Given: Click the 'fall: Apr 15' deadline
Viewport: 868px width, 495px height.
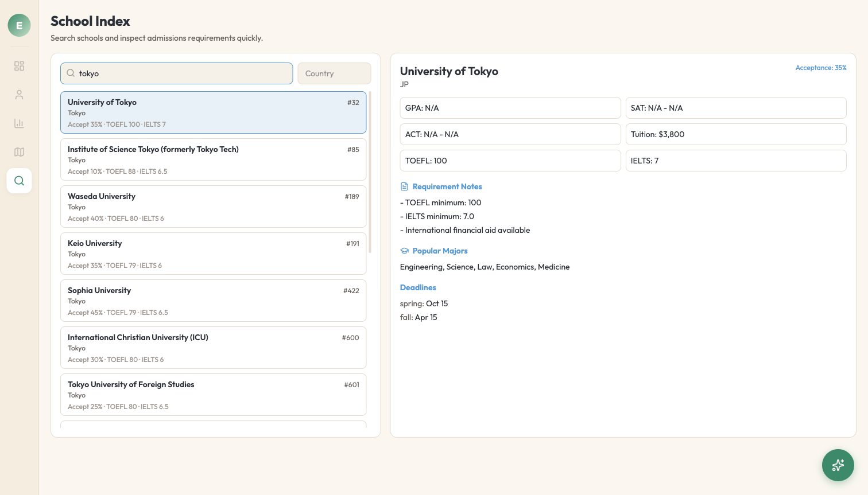Looking at the screenshot, I should click(x=418, y=317).
